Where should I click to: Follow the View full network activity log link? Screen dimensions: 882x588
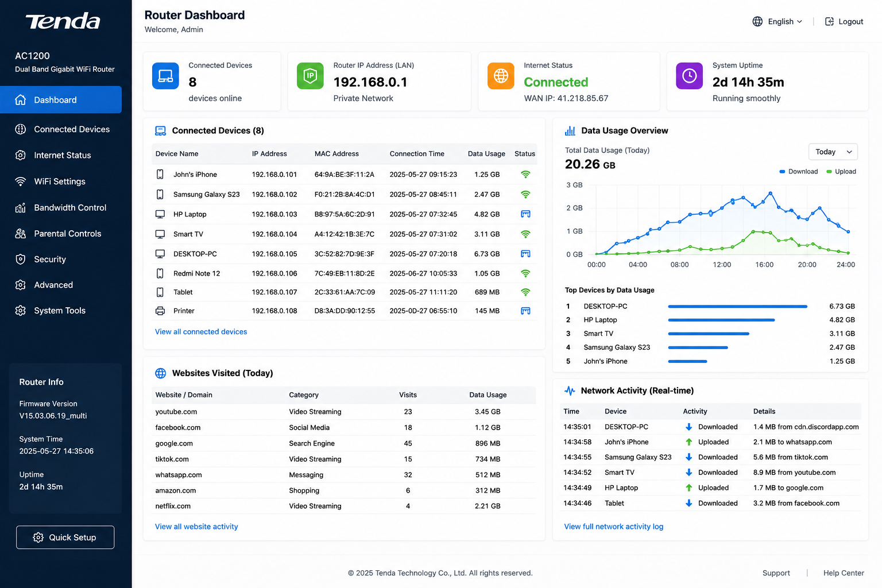click(614, 527)
